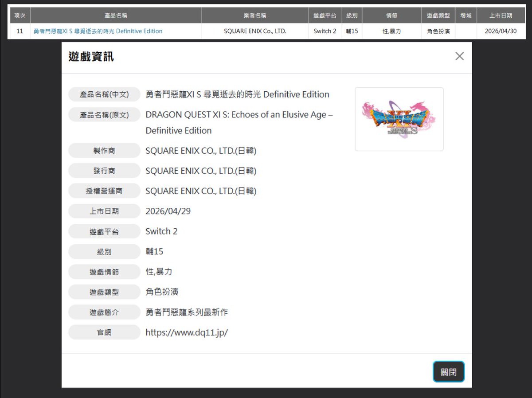Click the 製作商 value SQUARE ENIX CO., LTD.(日韓)

pos(201,151)
